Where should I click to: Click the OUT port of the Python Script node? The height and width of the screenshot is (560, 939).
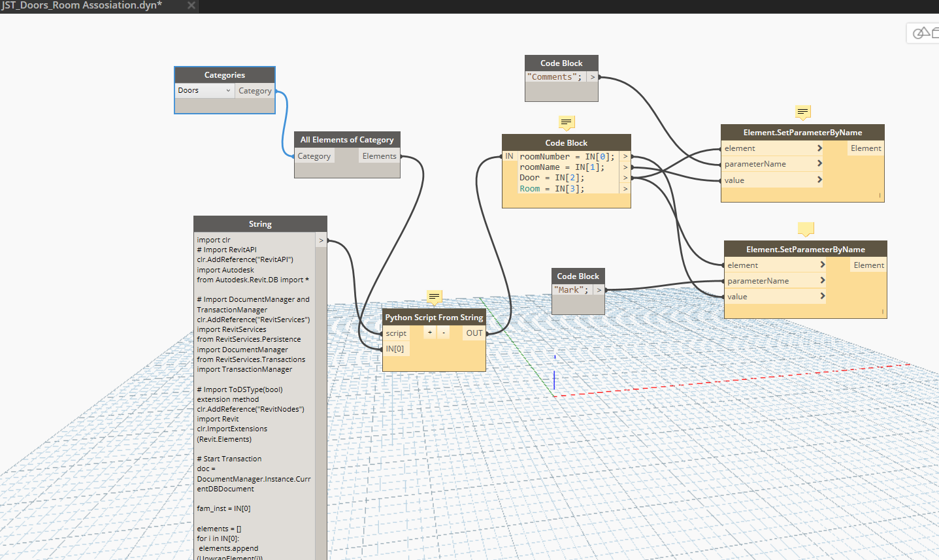(474, 333)
